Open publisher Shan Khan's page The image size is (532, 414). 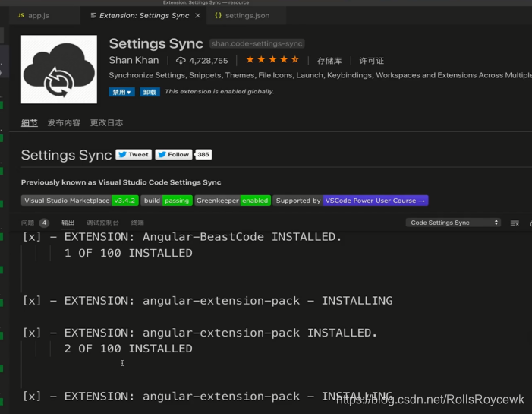(134, 61)
